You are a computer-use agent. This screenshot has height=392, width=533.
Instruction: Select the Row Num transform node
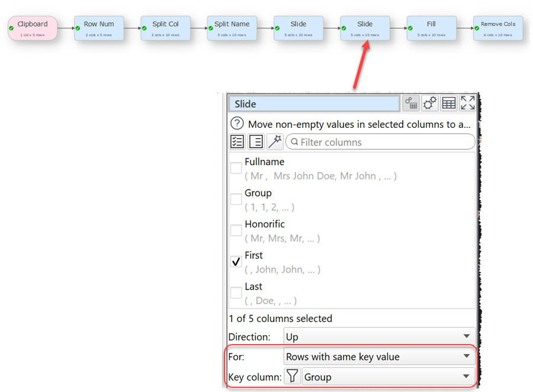coord(99,28)
